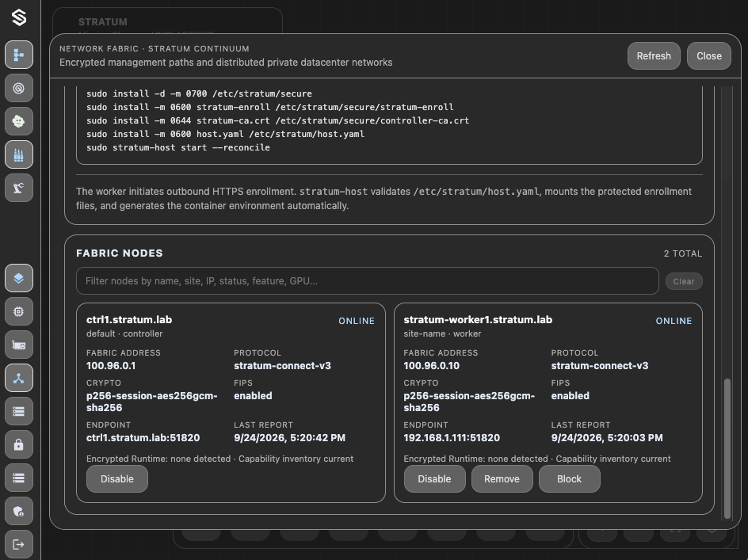Open the network fabric nodes sidebar icon
This screenshot has height=560, width=748.
pyautogui.click(x=19, y=379)
